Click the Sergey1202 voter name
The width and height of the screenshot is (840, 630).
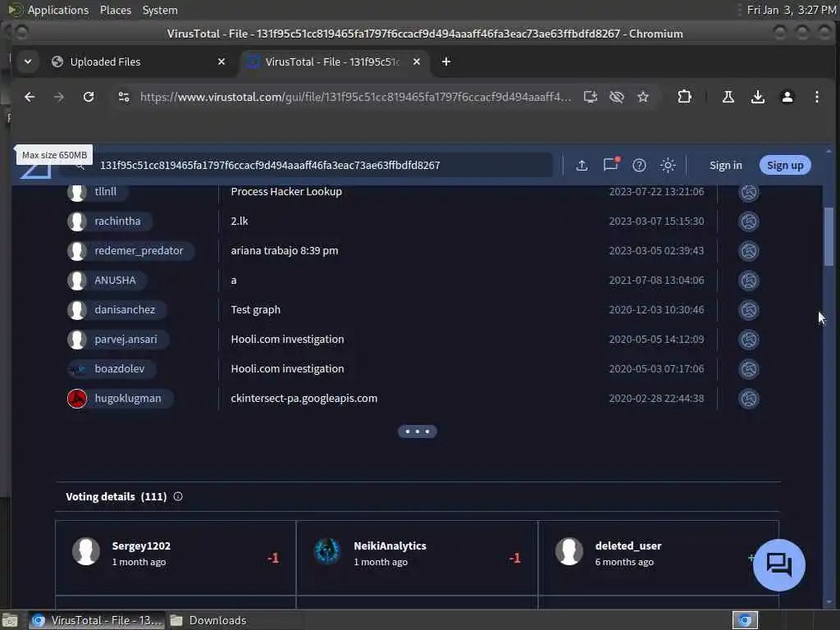click(x=141, y=546)
